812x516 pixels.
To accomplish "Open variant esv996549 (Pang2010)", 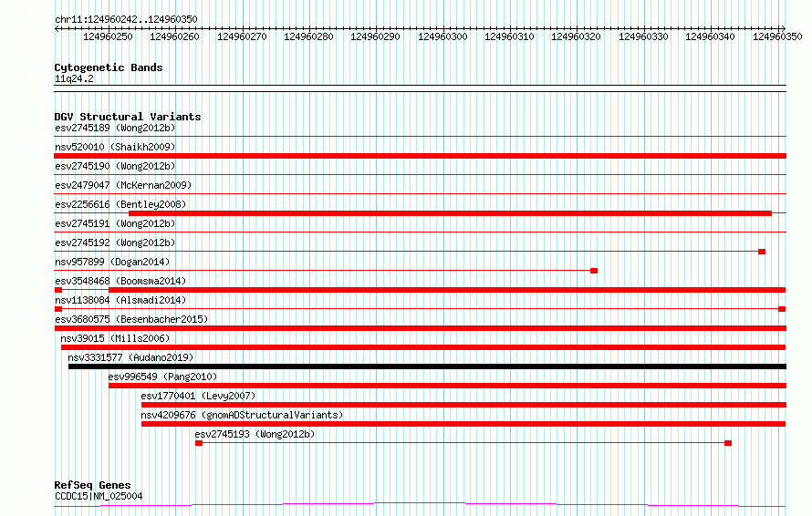I will pyautogui.click(x=162, y=377).
